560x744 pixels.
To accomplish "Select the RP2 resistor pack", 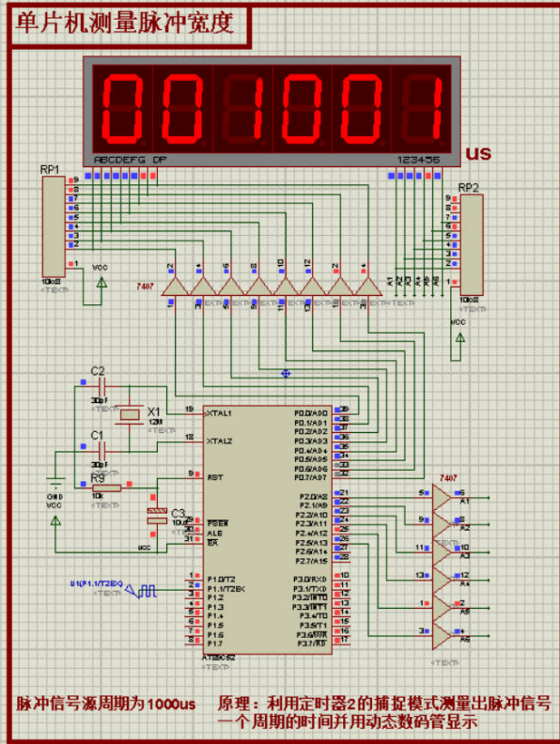I will point(472,244).
